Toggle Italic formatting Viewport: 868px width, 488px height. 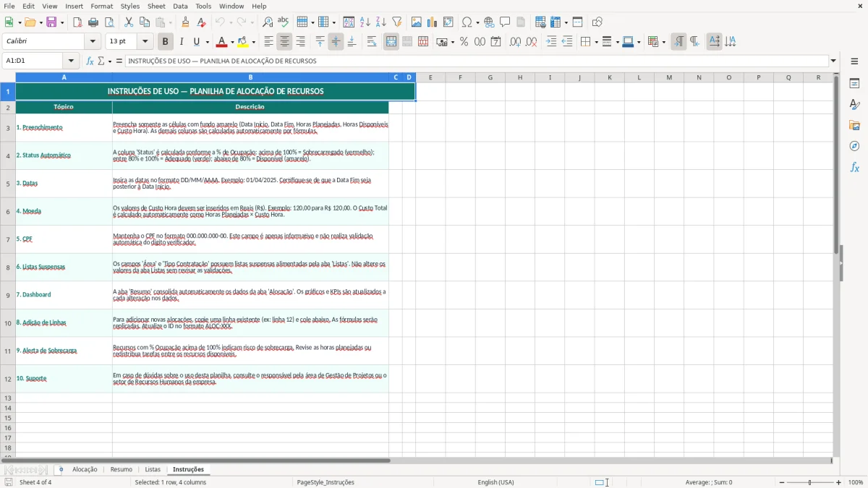click(181, 42)
